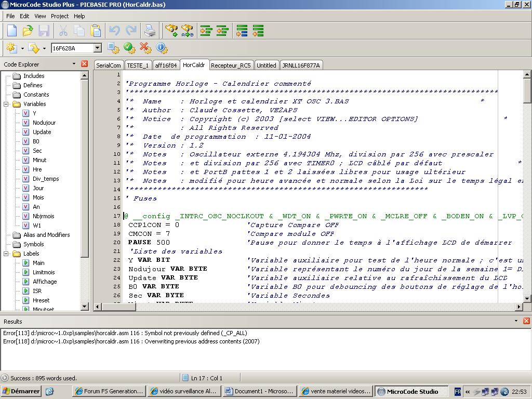
Task: Click the Find binoculars icon
Action: click(171, 31)
